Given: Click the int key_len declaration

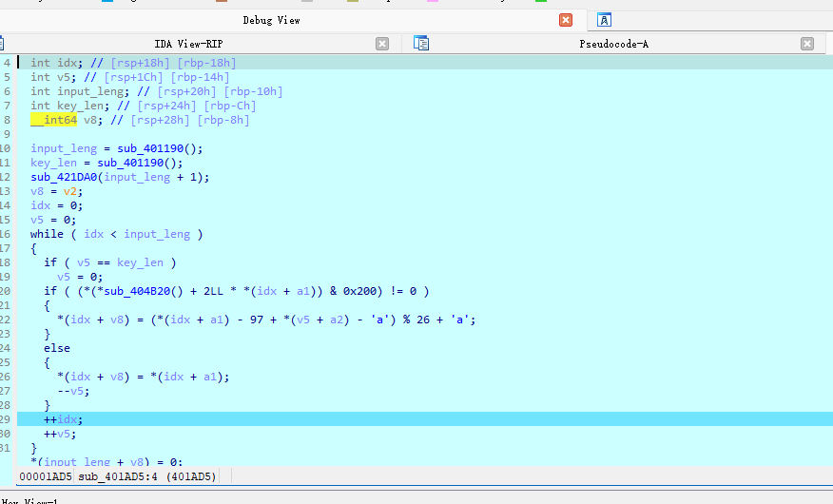Looking at the screenshot, I should click(70, 106).
